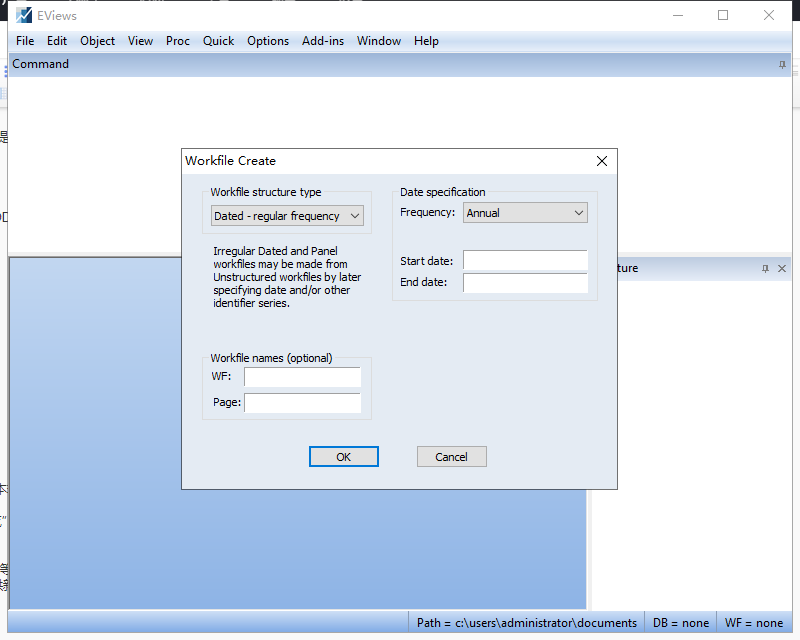Click the Page name input field
The height and width of the screenshot is (640, 800).
pos(303,403)
